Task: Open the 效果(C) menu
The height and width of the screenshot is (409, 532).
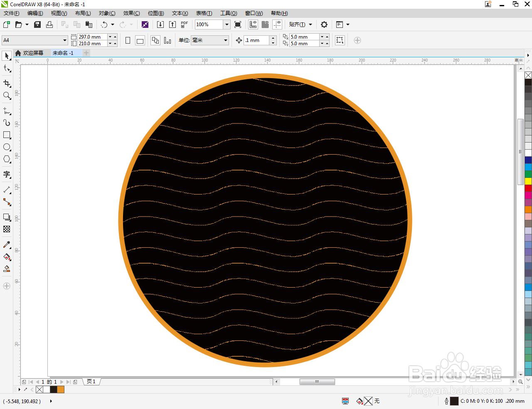Action: coord(132,13)
